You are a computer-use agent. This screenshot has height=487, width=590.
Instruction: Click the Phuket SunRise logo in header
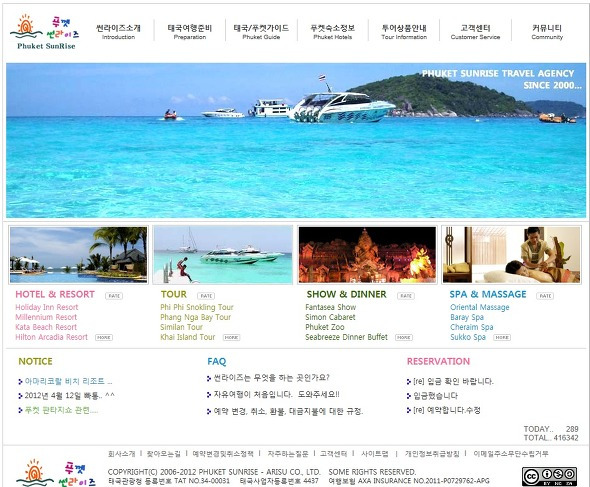click(44, 32)
